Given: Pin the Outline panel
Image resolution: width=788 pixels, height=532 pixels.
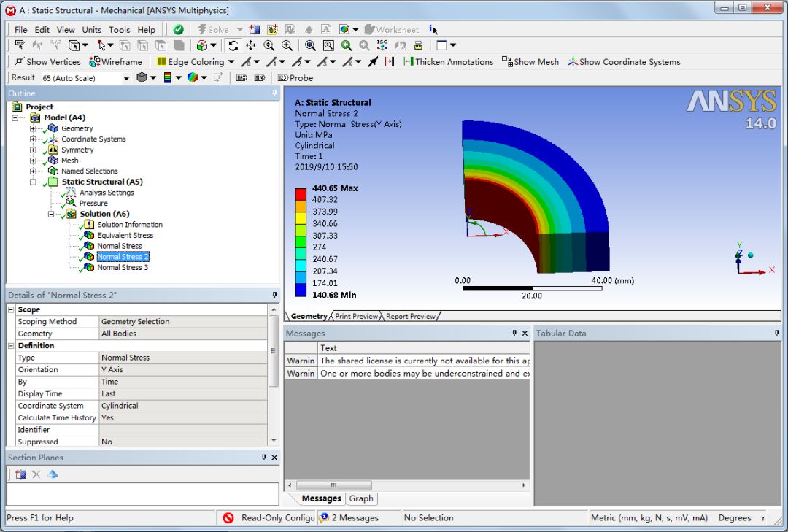Looking at the screenshot, I should pyautogui.click(x=274, y=93).
